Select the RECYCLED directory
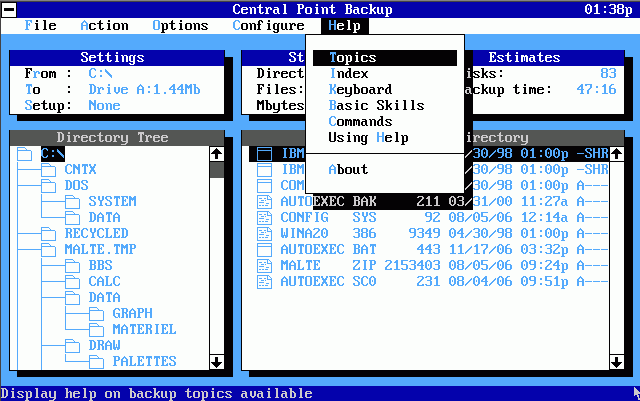Viewport: 640px width, 401px height. (x=96, y=234)
